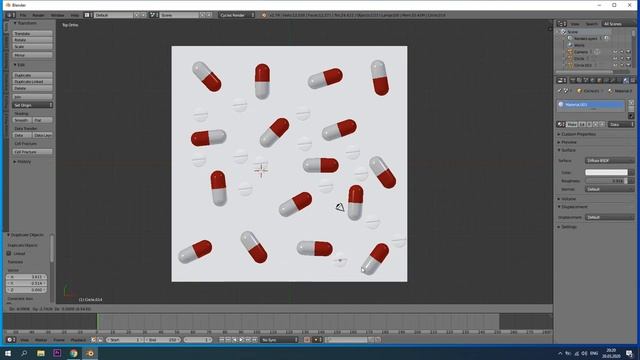
Task: Click the Z vector field in Duplicate Objects
Action: point(27,290)
